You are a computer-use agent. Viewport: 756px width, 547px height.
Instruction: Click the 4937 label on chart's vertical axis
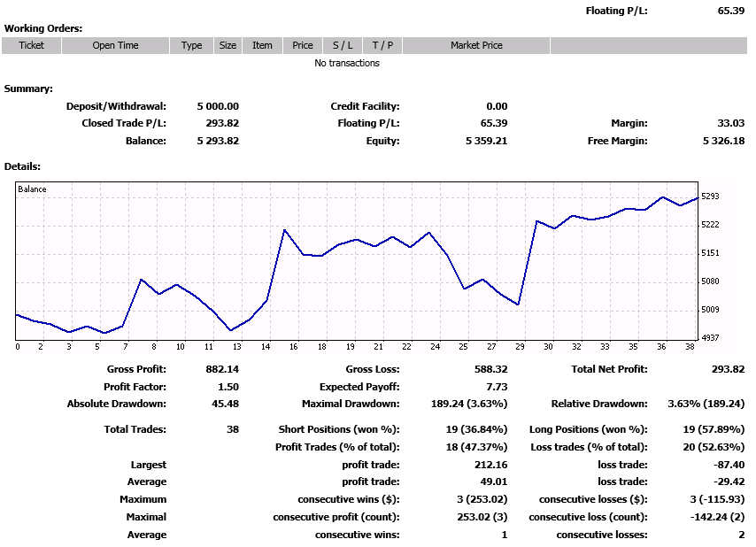(x=710, y=338)
